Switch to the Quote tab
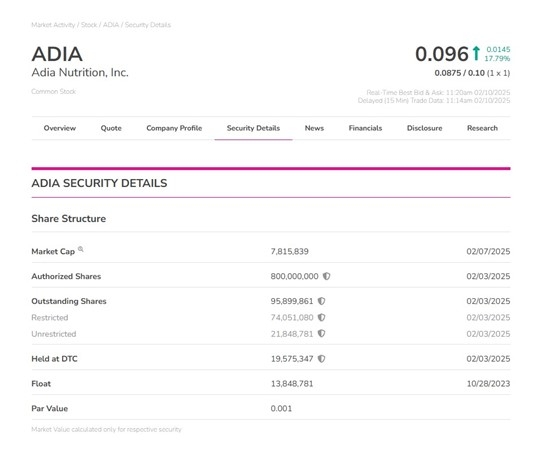The width and height of the screenshot is (550, 457). pos(111,128)
